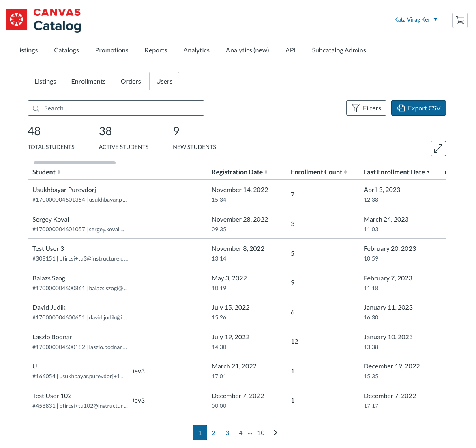Select page 1 in pagination
The width and height of the screenshot is (476, 448).
click(x=200, y=433)
